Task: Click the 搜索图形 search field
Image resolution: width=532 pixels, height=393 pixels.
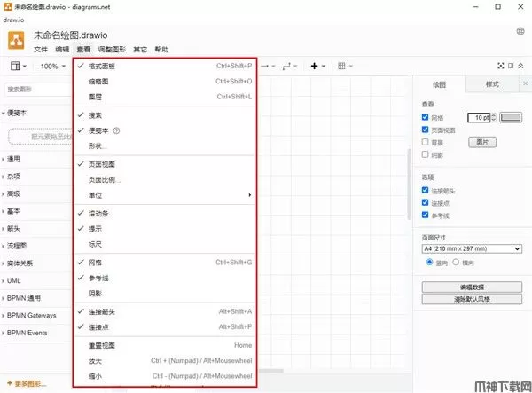Action: tap(35, 90)
